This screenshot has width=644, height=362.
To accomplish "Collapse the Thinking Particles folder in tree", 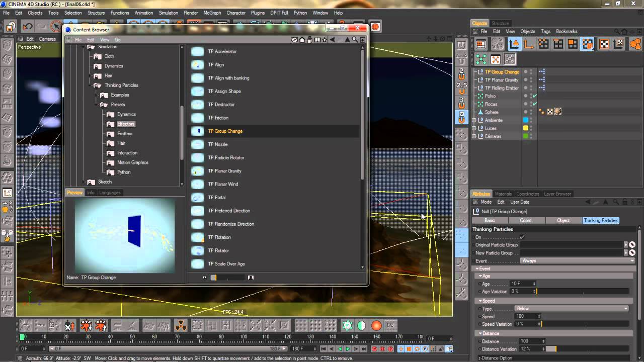I will [91, 85].
